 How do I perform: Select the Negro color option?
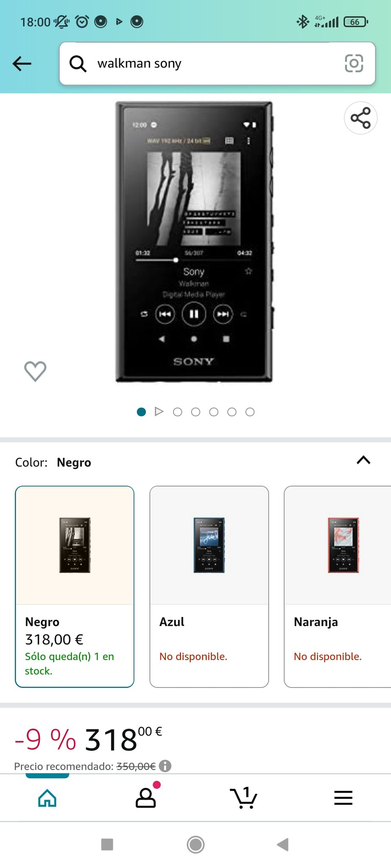(75, 587)
